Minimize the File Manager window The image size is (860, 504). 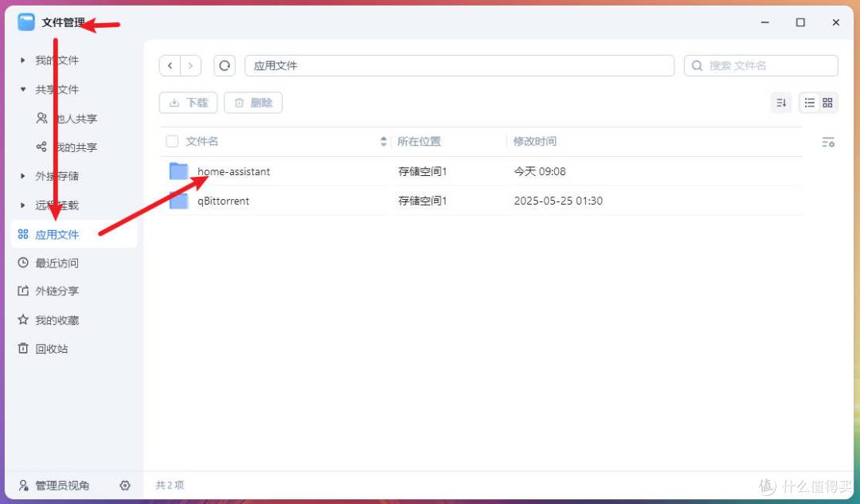point(765,22)
